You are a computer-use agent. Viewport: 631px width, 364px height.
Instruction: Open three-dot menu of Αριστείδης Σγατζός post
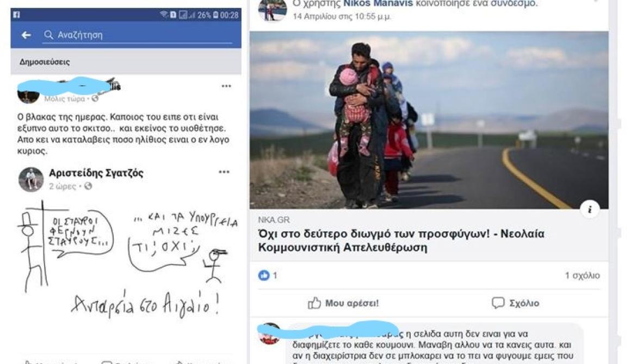pyautogui.click(x=224, y=172)
